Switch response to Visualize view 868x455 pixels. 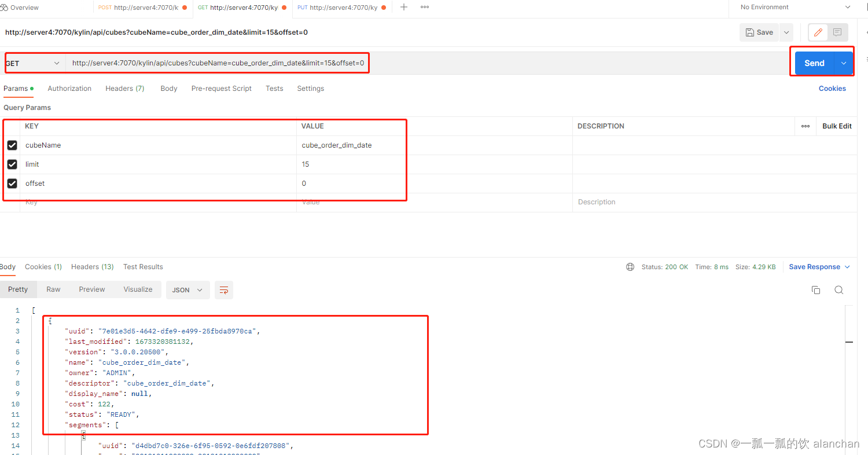[138, 289]
